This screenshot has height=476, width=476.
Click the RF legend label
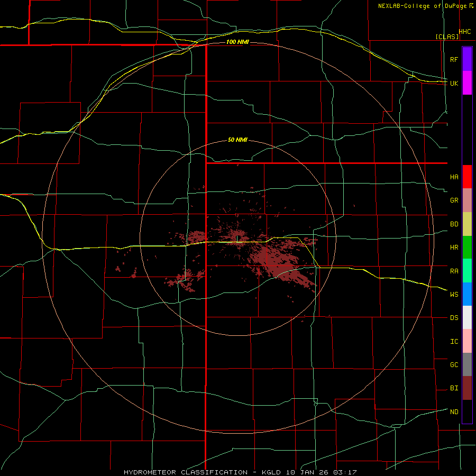(x=454, y=59)
